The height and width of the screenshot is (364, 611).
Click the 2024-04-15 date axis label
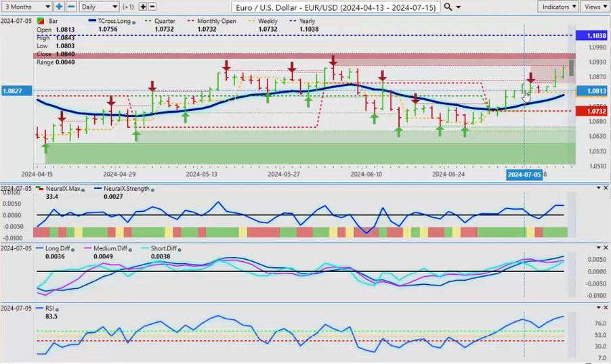[x=37, y=175]
